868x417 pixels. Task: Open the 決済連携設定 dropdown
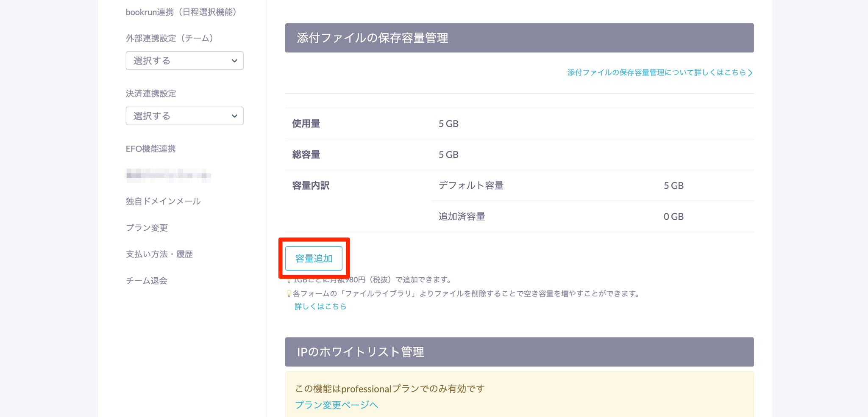(184, 116)
